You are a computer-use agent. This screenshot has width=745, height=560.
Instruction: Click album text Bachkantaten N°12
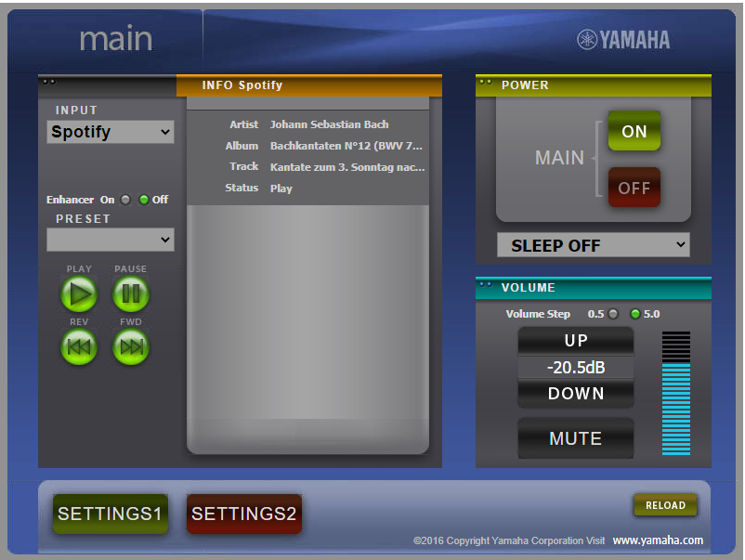(346, 146)
